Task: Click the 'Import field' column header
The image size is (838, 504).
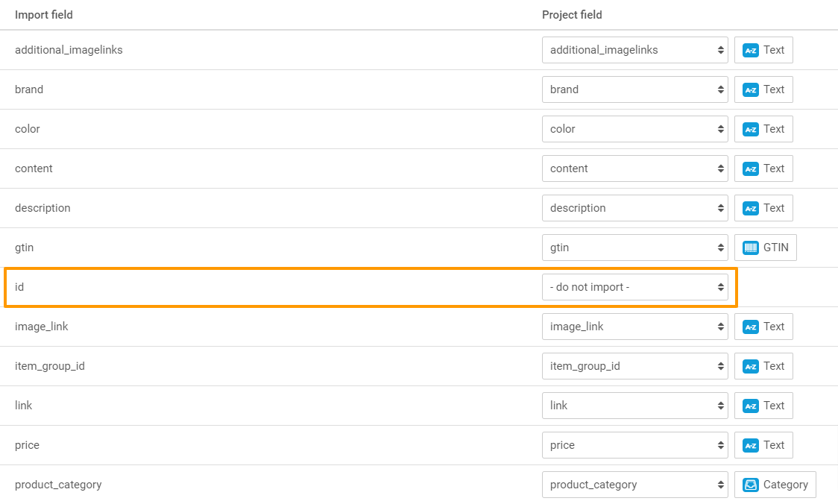Action: pos(44,15)
